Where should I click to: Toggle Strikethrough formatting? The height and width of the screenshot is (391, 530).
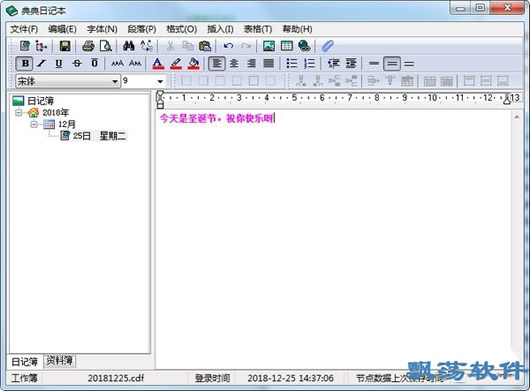tap(77, 64)
